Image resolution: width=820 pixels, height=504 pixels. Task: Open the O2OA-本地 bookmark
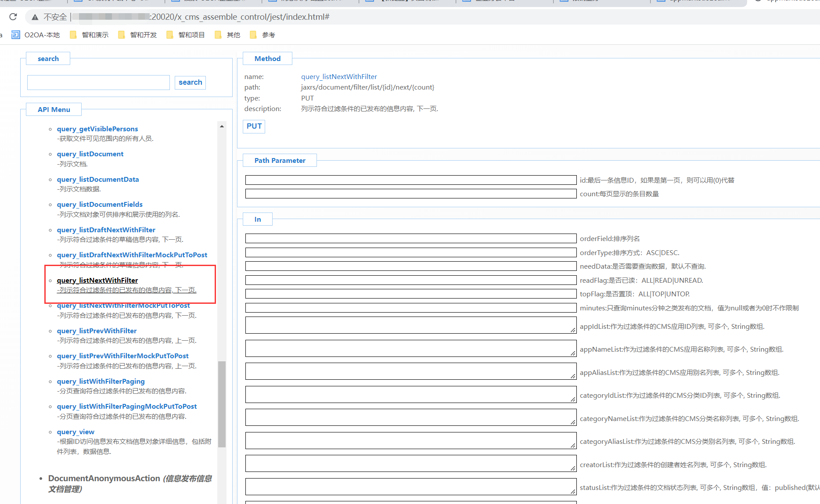coord(36,35)
